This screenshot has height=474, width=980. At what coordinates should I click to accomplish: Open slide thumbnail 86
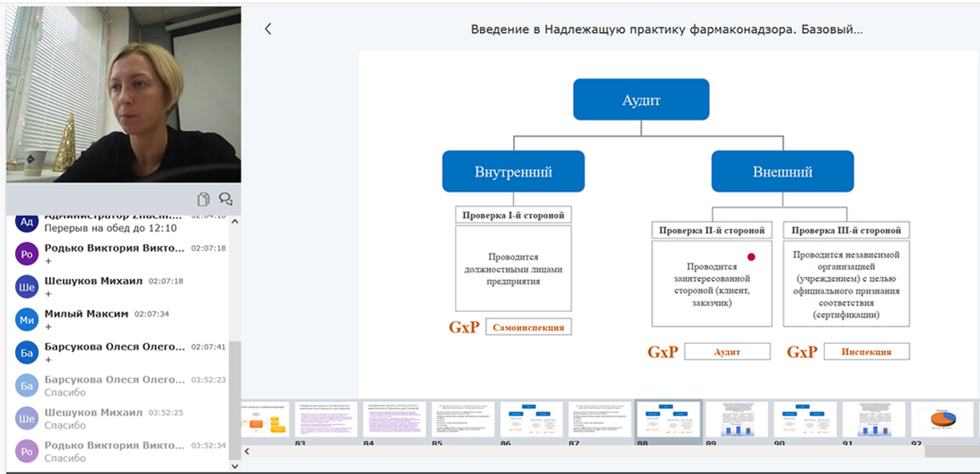[530, 419]
